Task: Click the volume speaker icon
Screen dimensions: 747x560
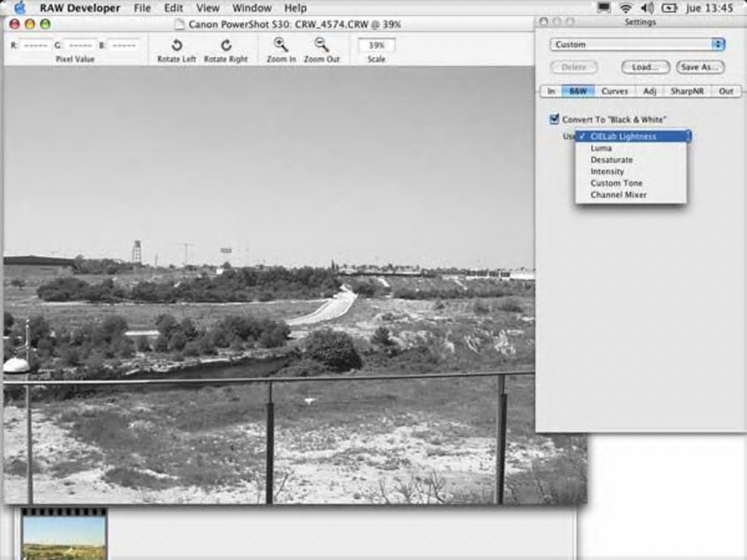Action: 647,7
